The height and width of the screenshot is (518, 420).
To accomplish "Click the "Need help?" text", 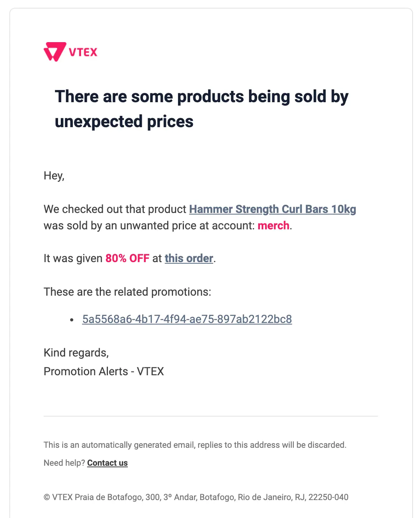I will point(64,463).
